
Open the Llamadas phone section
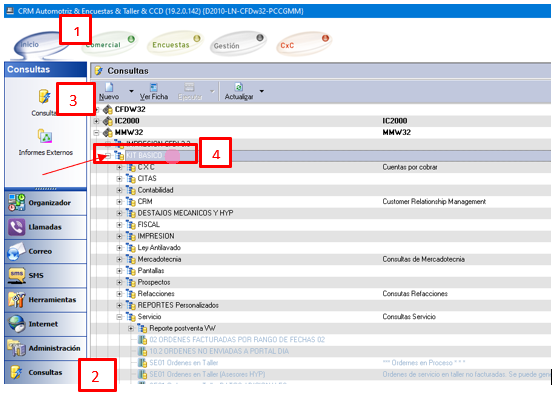coord(45,227)
